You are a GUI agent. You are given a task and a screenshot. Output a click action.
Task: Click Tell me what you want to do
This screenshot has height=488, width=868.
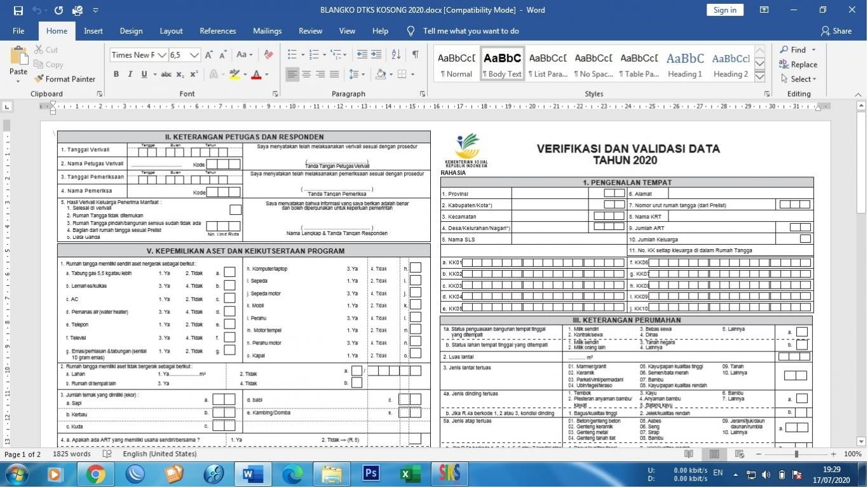(x=471, y=30)
